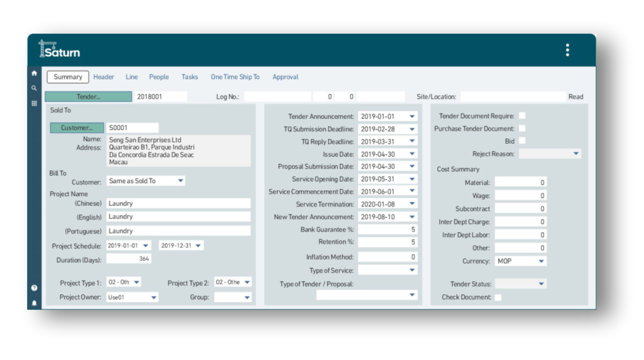
Task: Expand the Currency MOP dropdown
Action: pos(541,261)
